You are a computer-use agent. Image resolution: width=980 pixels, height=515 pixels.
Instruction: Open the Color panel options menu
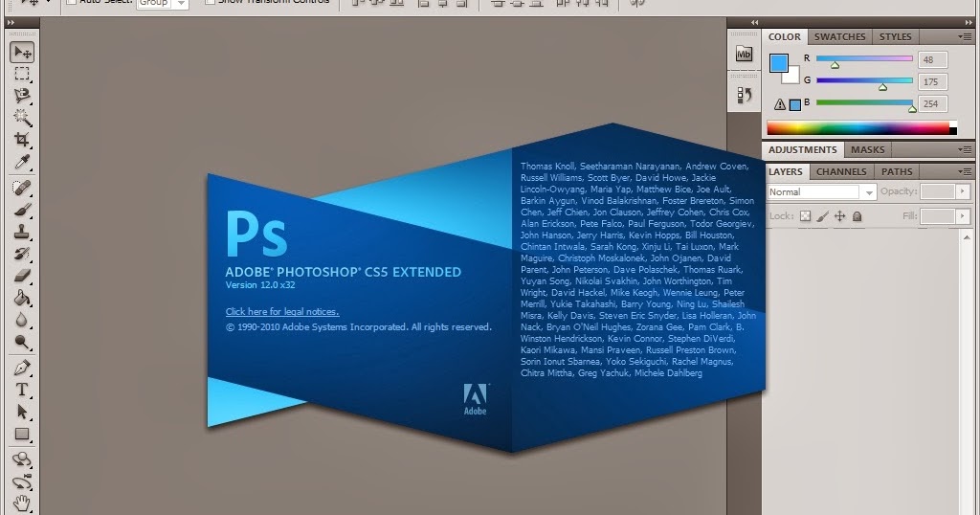(965, 37)
